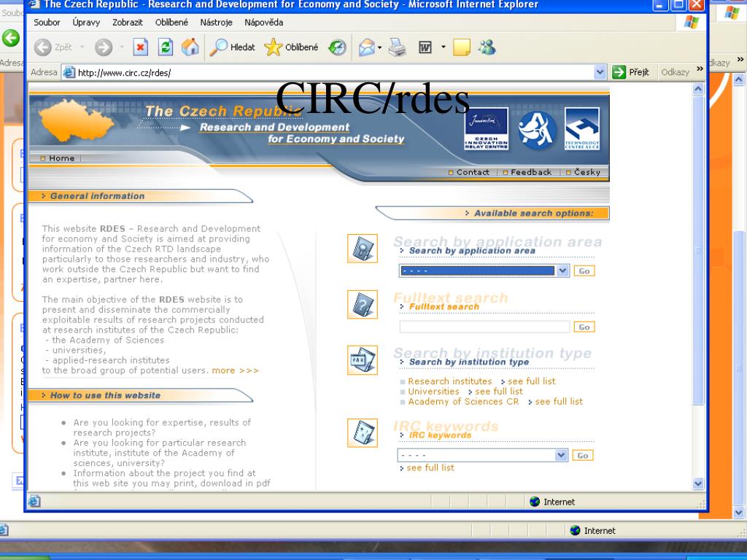This screenshot has height=560, width=747.
Task: Open the Nápověda menu
Action: click(x=264, y=23)
